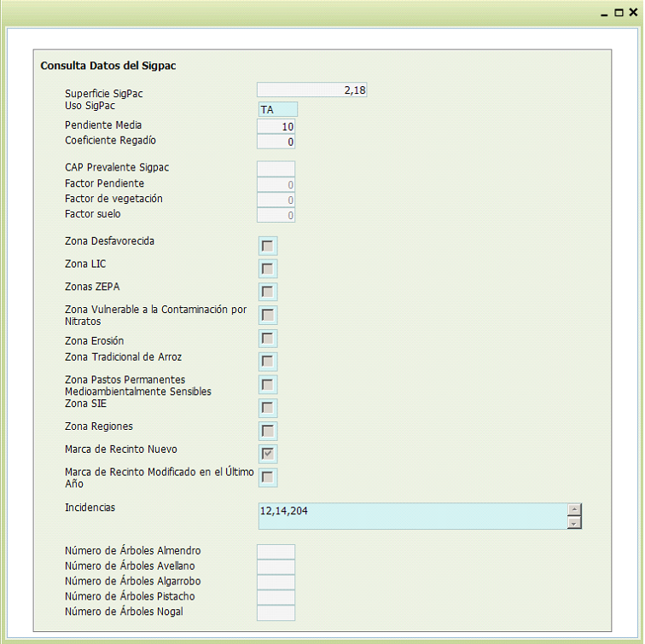Image resolution: width=645 pixels, height=644 pixels.
Task: Click the Incidencias scroll down arrow
Action: (574, 523)
